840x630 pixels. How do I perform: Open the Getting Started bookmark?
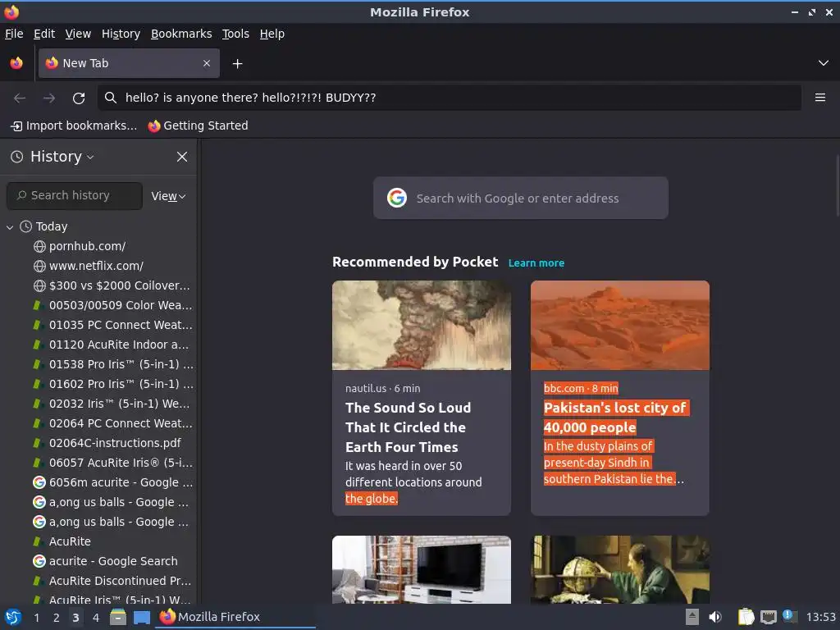199,126
